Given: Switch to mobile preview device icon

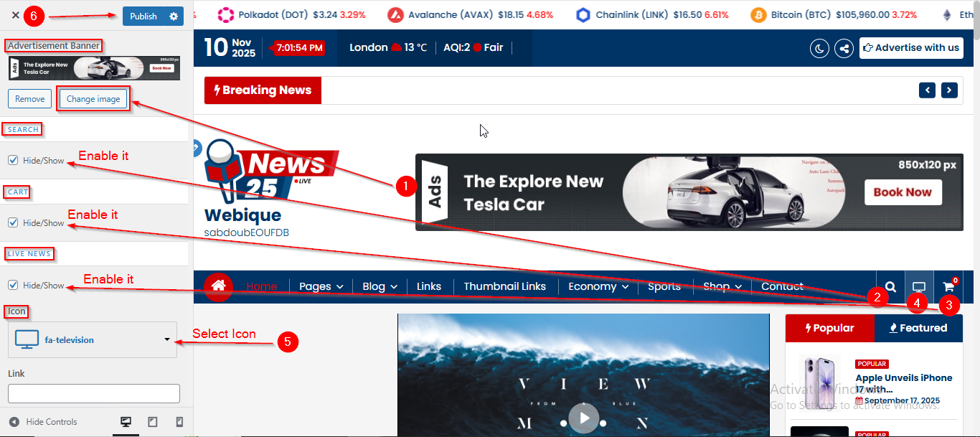Looking at the screenshot, I should (x=179, y=422).
